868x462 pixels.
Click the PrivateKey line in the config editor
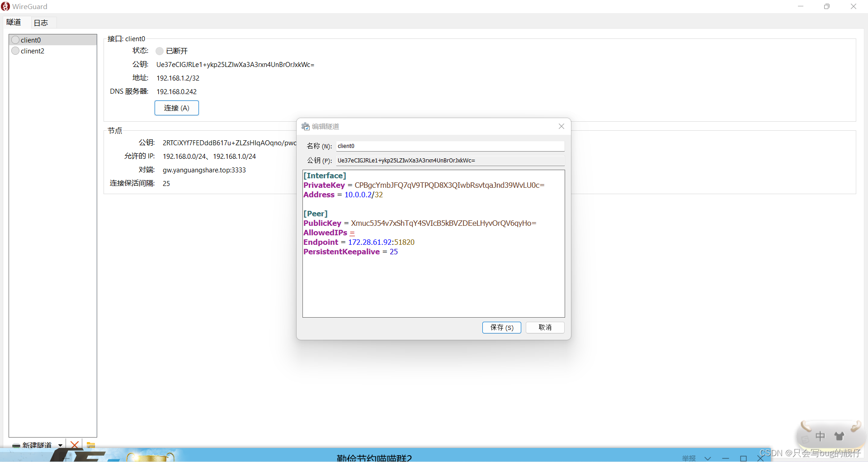pos(424,185)
